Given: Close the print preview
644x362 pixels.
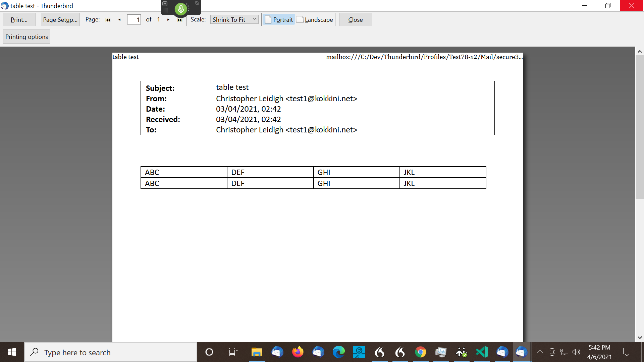Looking at the screenshot, I should 355,20.
